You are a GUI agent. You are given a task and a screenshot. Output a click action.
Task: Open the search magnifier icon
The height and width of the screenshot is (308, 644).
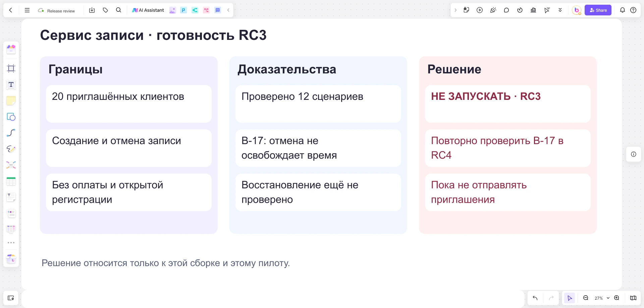118,10
